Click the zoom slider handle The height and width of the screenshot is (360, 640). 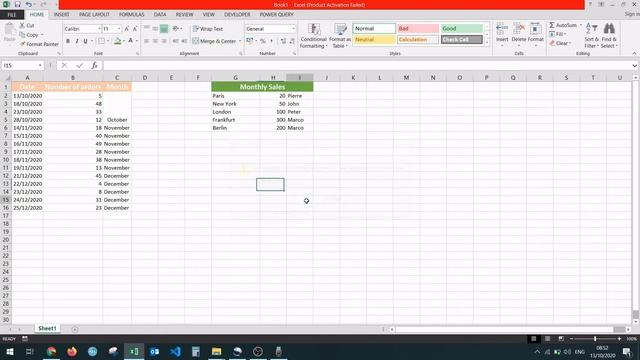[595, 339]
